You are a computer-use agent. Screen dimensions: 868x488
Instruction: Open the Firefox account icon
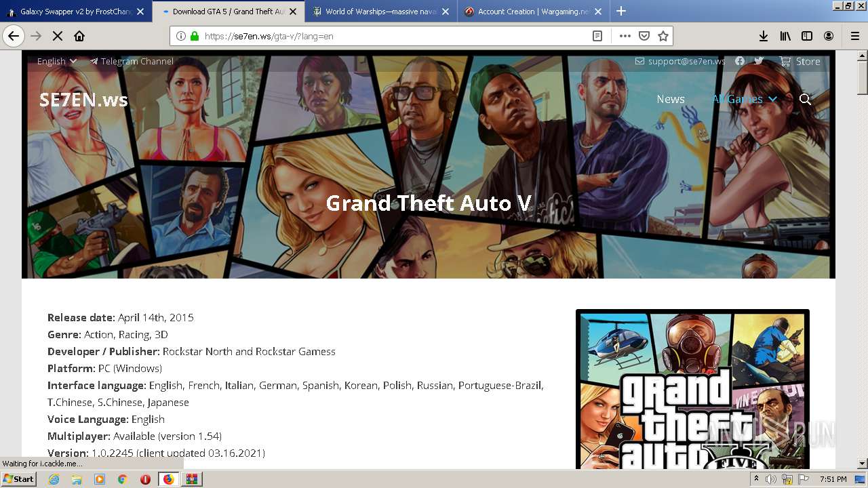tap(829, 36)
